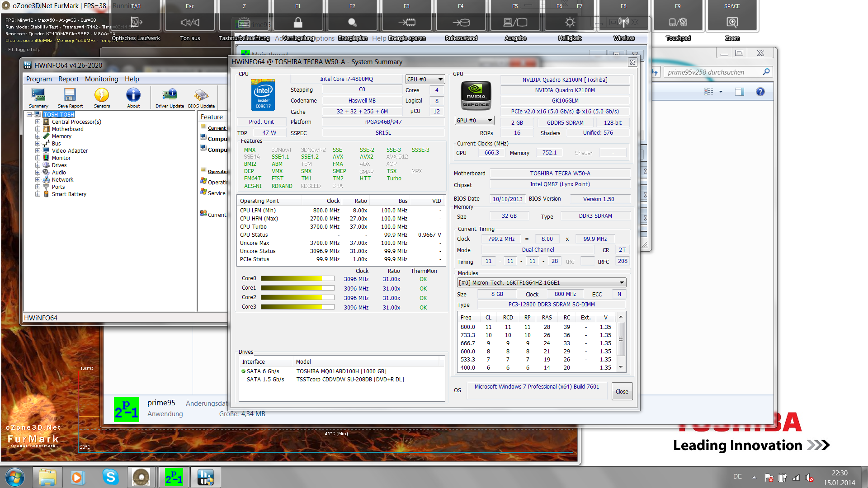Open the Program menu in HWiNFO64
The image size is (868, 488).
pos(39,79)
